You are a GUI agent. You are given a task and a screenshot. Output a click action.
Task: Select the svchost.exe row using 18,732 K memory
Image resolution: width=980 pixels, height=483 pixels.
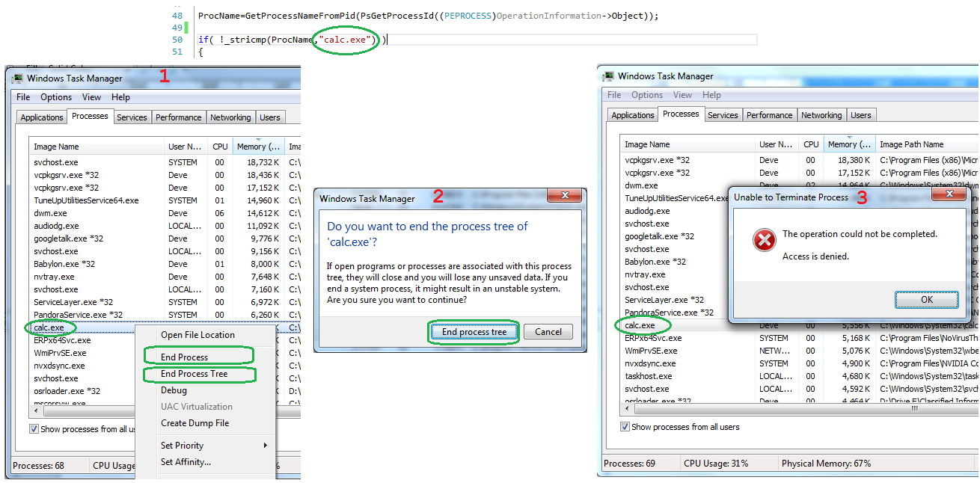165,162
